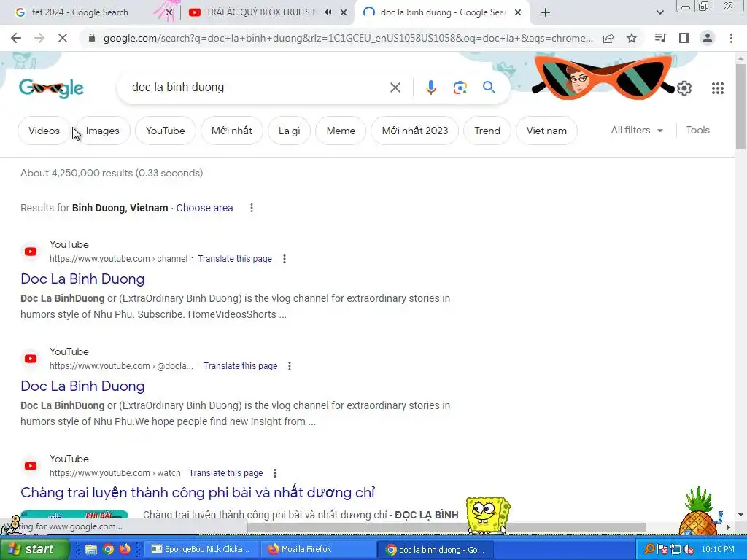
Task: Click the muted volume tray icon
Action: pos(689,550)
